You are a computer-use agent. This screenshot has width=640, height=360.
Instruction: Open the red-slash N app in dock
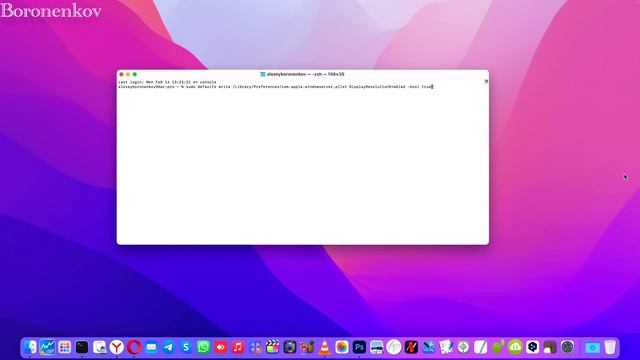[x=411, y=347]
